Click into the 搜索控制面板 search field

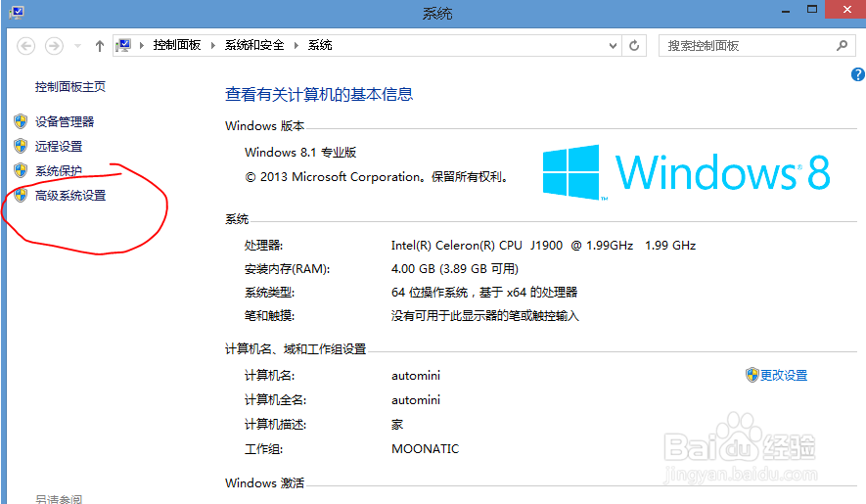click(x=757, y=46)
